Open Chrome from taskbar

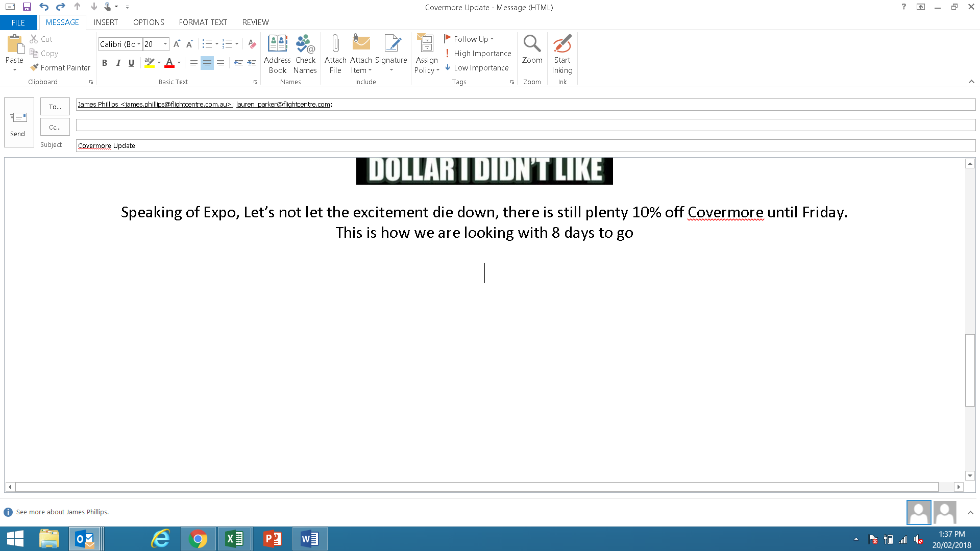[x=198, y=539]
